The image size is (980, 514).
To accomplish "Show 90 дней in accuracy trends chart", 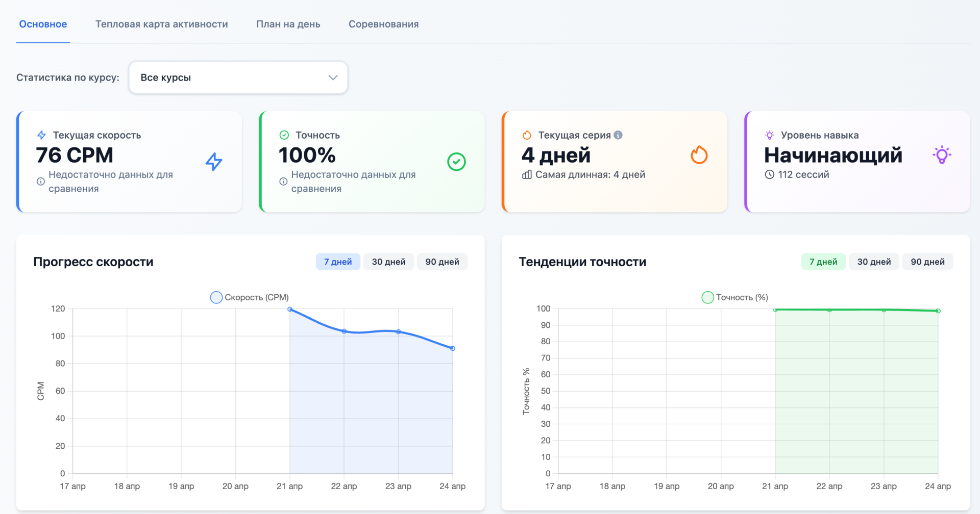I will 927,262.
